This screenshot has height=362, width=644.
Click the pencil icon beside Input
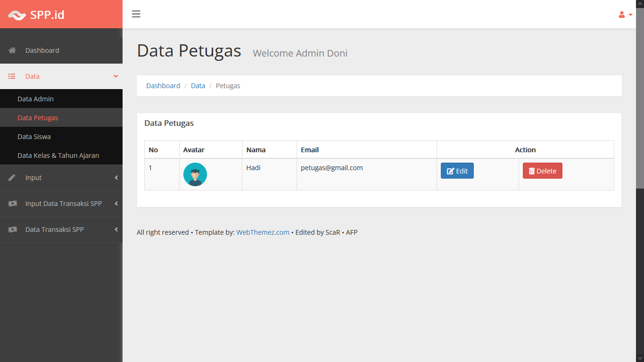(12, 178)
